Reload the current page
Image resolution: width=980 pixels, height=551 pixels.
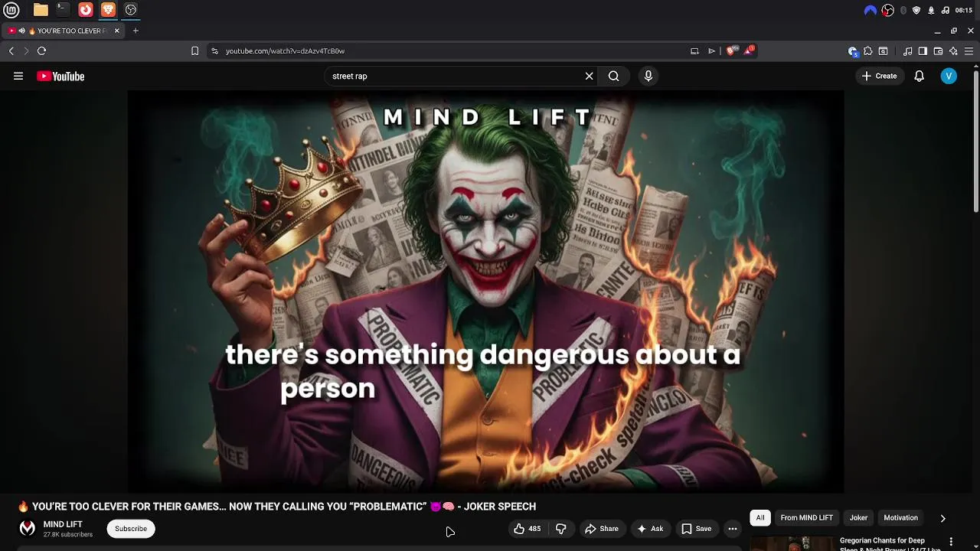click(41, 51)
